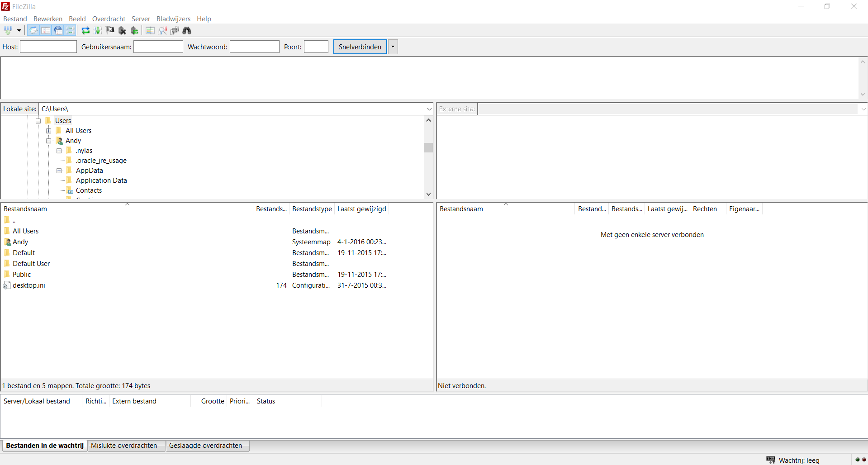Screen dimensions: 868x465
Task: Open the Bewerken menu
Action: (x=48, y=19)
